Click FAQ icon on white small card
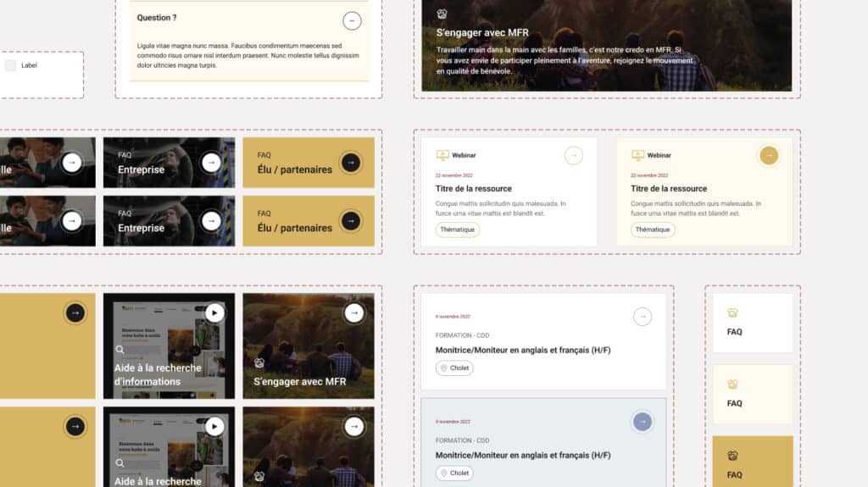 click(732, 313)
